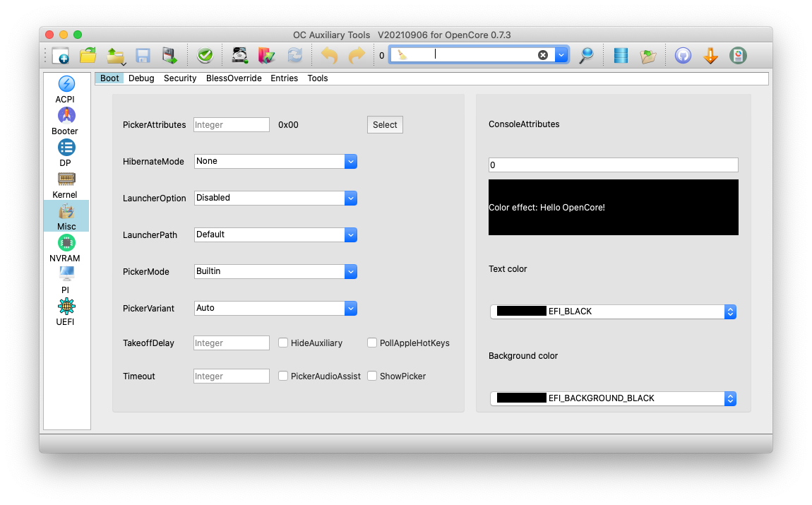Create a new config with the toolbar icon

(x=61, y=55)
